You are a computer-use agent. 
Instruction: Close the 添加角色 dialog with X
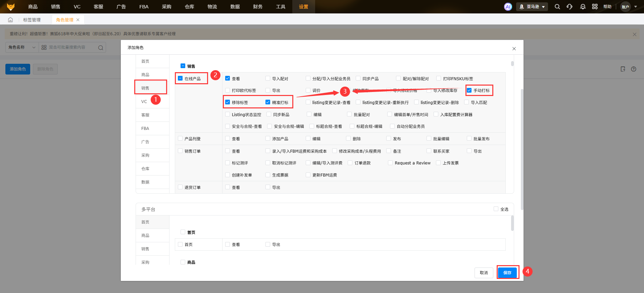pyautogui.click(x=514, y=49)
